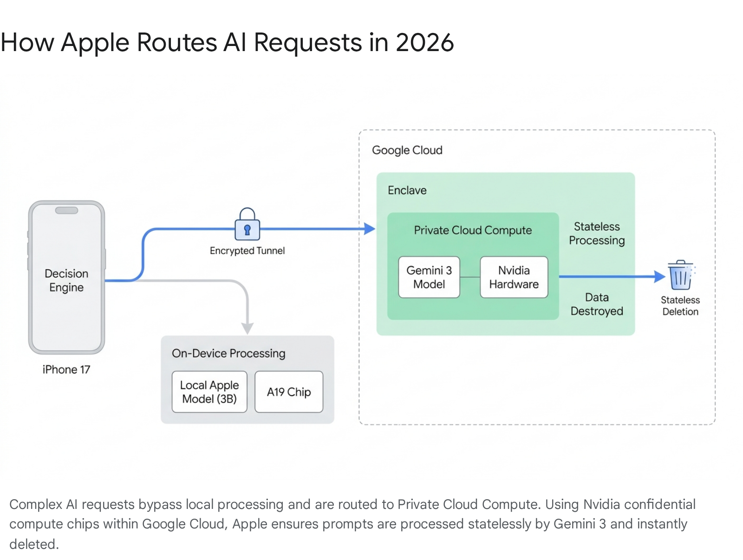Image resolution: width=743 pixels, height=560 pixels.
Task: Select the 'Nvidia Hardware' box
Action: (514, 277)
